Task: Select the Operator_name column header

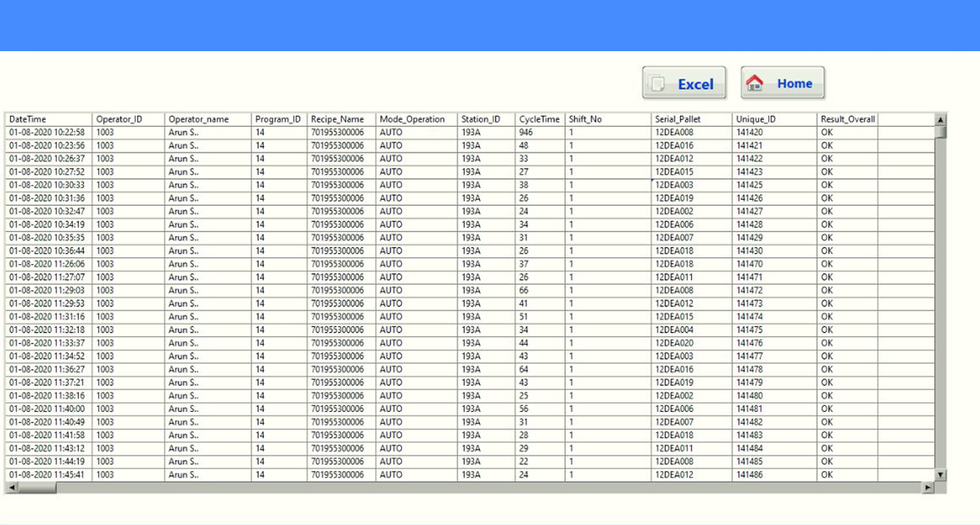Action: (x=208, y=119)
